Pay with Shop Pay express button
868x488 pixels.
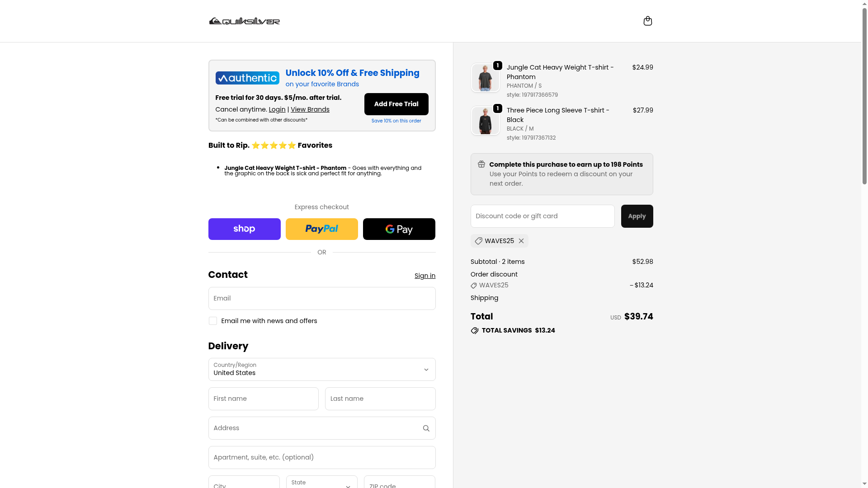click(x=244, y=229)
